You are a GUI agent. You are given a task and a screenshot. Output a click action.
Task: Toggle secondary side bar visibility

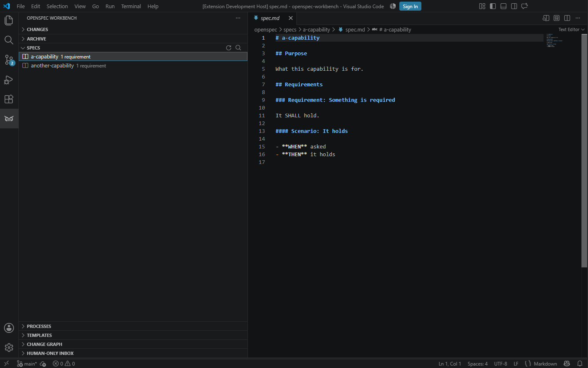pos(514,6)
